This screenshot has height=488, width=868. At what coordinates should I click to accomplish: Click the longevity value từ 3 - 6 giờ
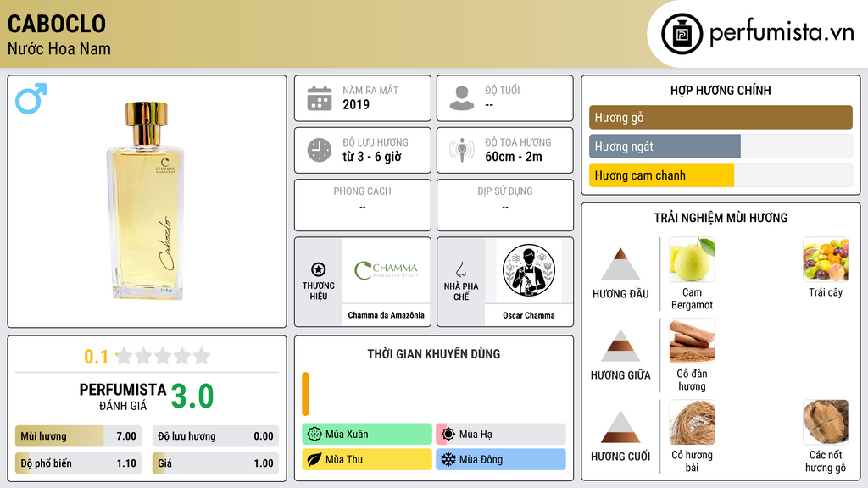[372, 157]
